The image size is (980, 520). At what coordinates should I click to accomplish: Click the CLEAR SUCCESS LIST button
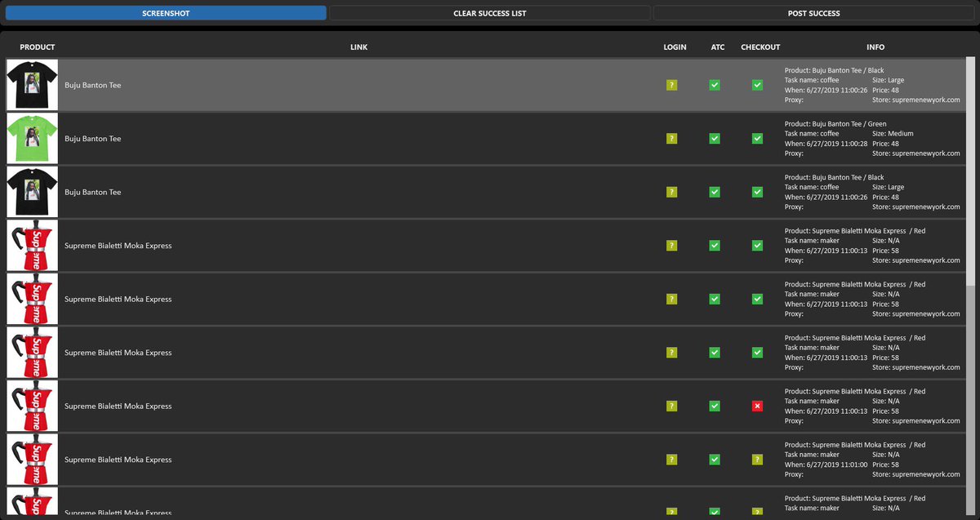coord(490,13)
